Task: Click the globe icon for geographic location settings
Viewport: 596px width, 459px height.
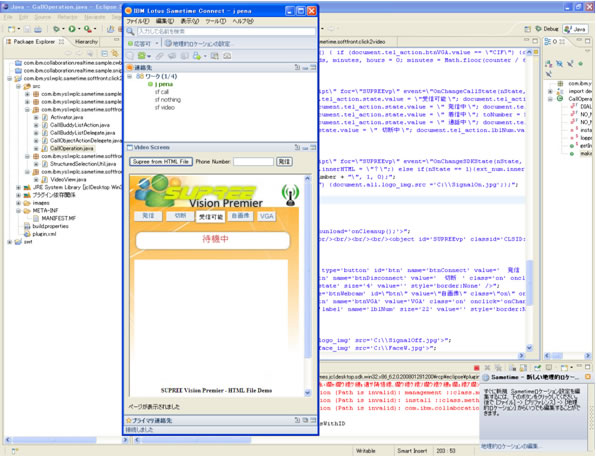Action: pyautogui.click(x=168, y=43)
